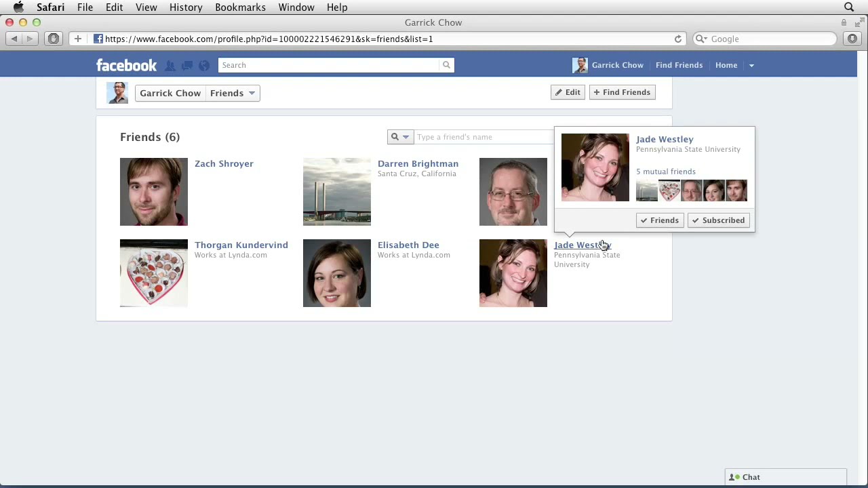
Task: Click inside the friend name search field
Action: pos(483,137)
